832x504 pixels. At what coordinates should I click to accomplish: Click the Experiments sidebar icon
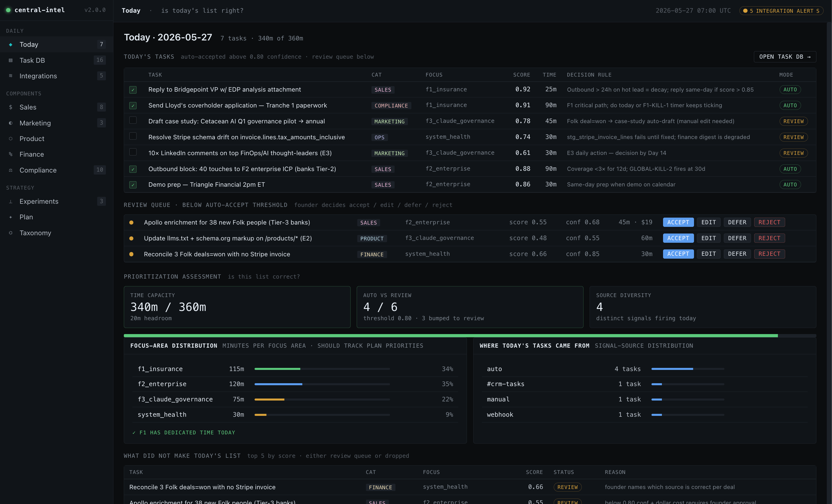10,201
